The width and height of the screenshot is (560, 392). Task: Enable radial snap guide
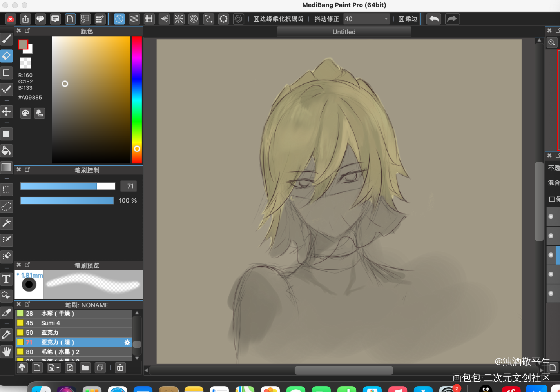(179, 19)
